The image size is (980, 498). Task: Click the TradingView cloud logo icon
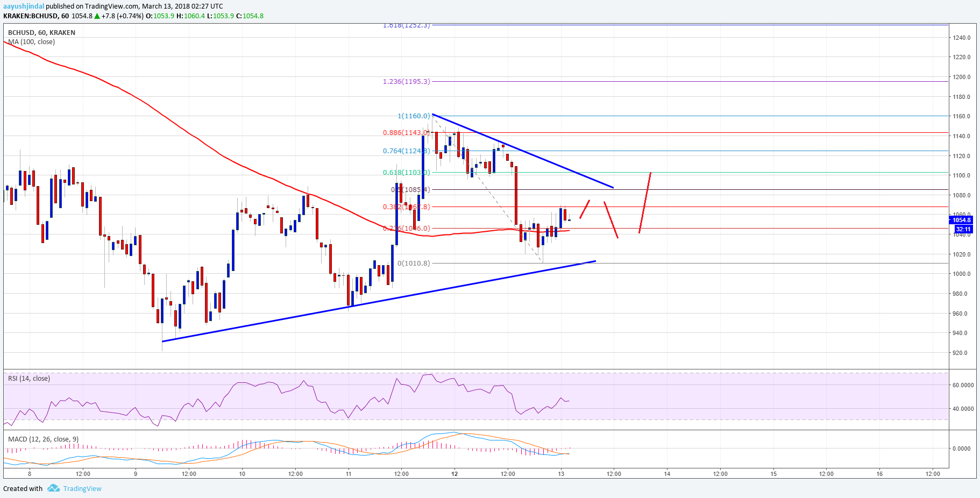coord(53,488)
